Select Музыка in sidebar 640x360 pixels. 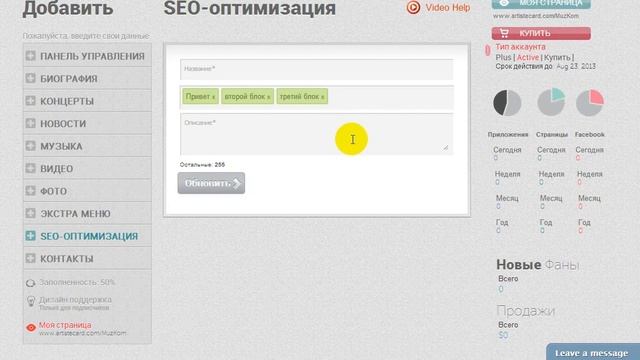click(61, 146)
